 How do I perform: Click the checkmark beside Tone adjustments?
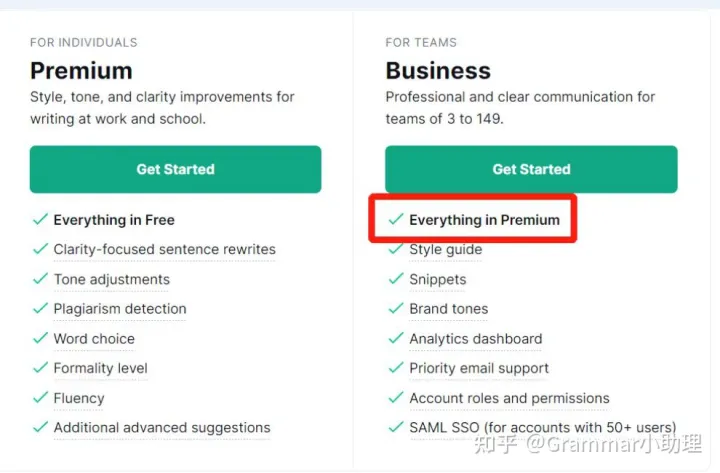(40, 279)
